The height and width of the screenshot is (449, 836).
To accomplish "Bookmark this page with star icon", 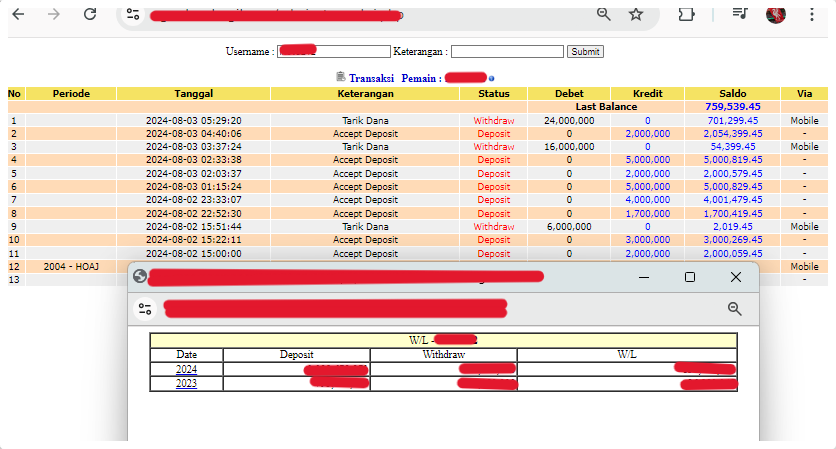I will 636,13.
